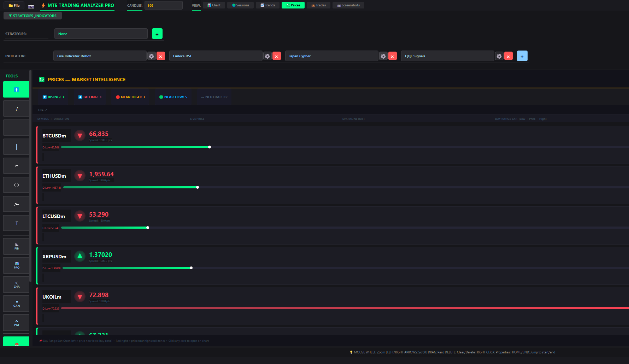Viewport: 629px width, 364px height.
Task: Select the rectangle drawing tool
Action: pyautogui.click(x=16, y=166)
